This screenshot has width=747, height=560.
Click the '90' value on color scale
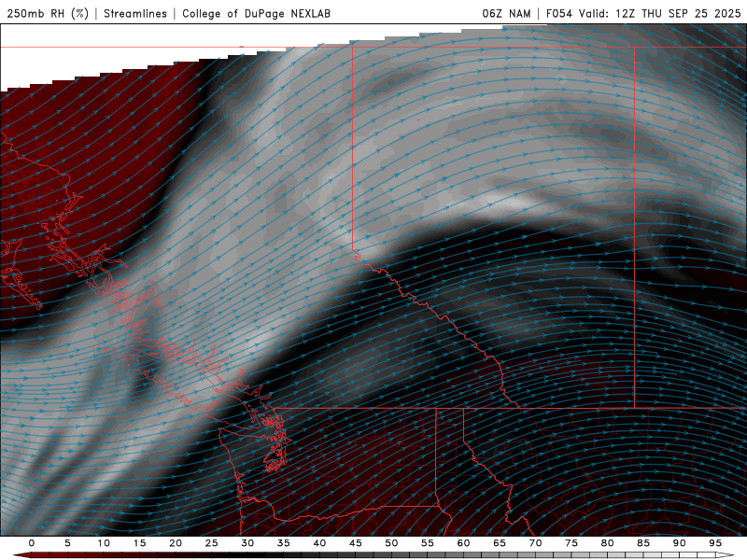click(679, 543)
